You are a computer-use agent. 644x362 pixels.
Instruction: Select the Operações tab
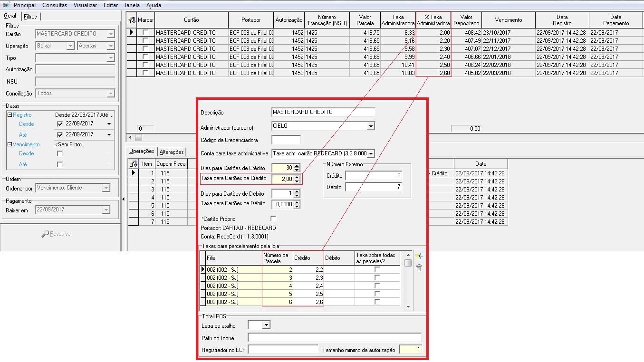click(x=142, y=151)
